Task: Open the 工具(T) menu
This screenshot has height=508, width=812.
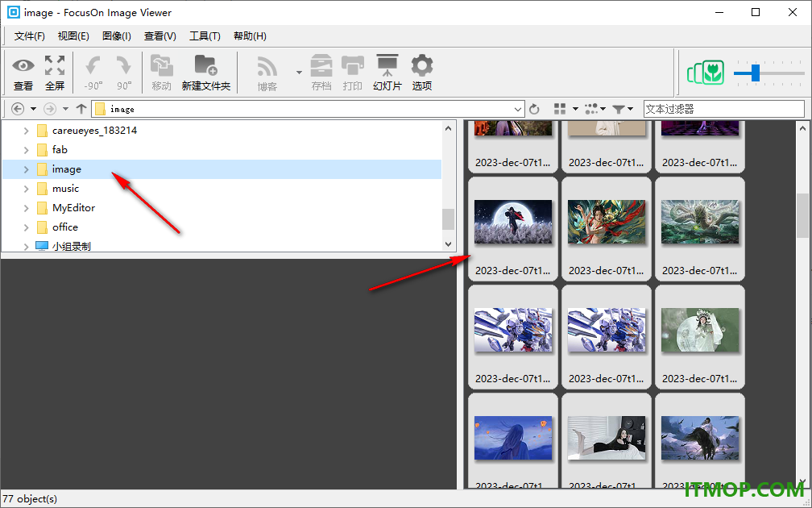Action: 205,35
